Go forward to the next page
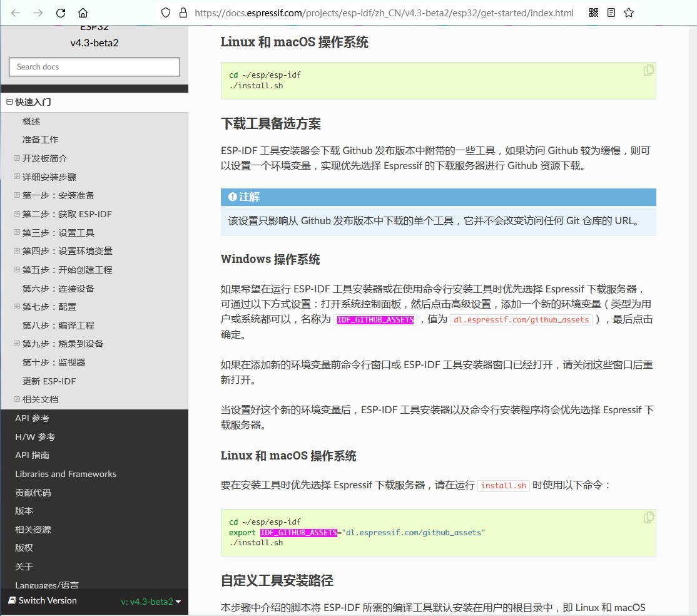The height and width of the screenshot is (616, 697). [x=38, y=13]
